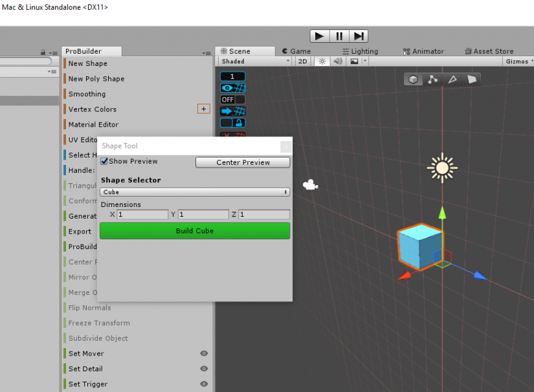This screenshot has height=392, width=534.
Task: Open the Shaded draw mode dropdown
Action: click(x=254, y=61)
